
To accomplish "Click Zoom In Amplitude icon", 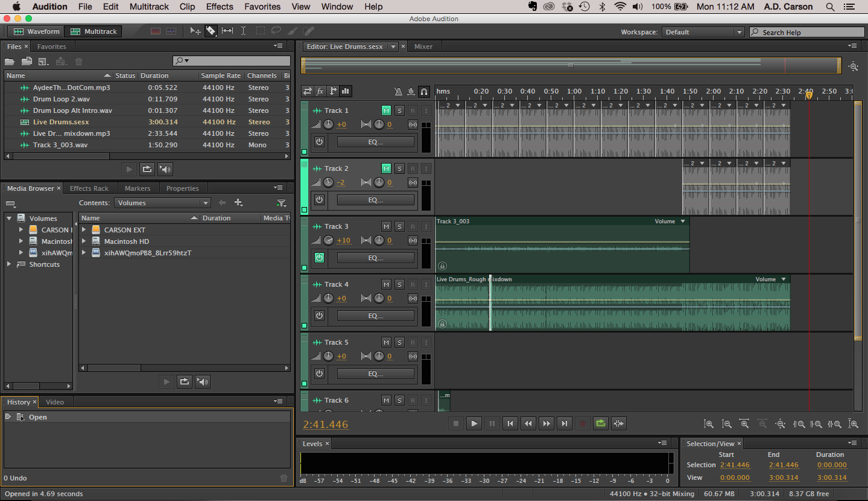I will 709,424.
